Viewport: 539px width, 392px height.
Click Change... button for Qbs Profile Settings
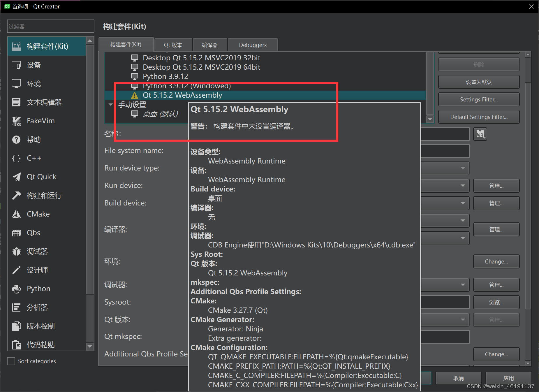(x=496, y=354)
